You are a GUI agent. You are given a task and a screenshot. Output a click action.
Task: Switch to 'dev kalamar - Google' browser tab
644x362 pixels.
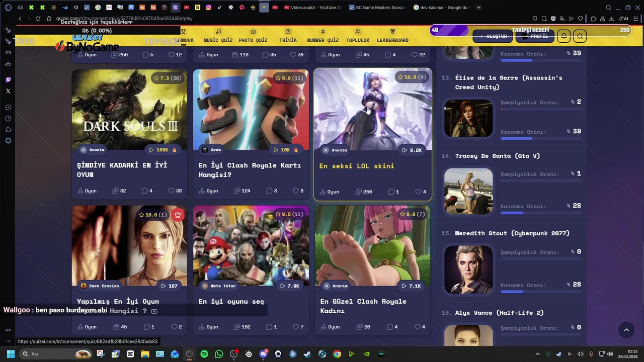(x=441, y=8)
